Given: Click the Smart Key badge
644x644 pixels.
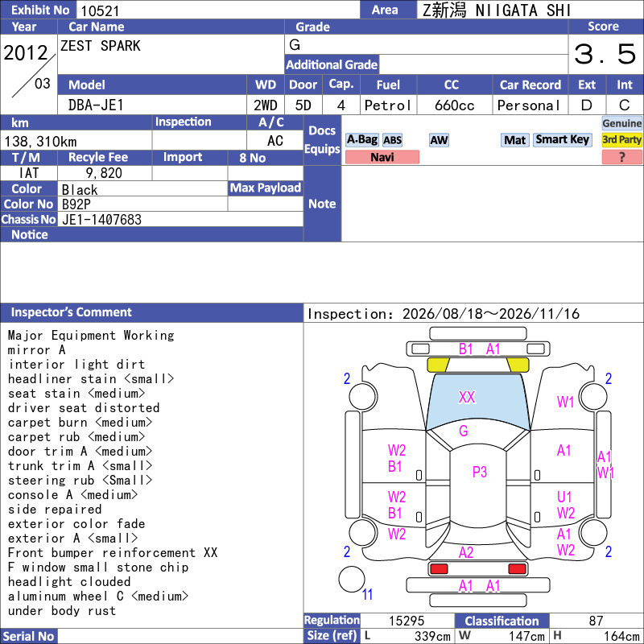Looking at the screenshot, I should pyautogui.click(x=562, y=139).
